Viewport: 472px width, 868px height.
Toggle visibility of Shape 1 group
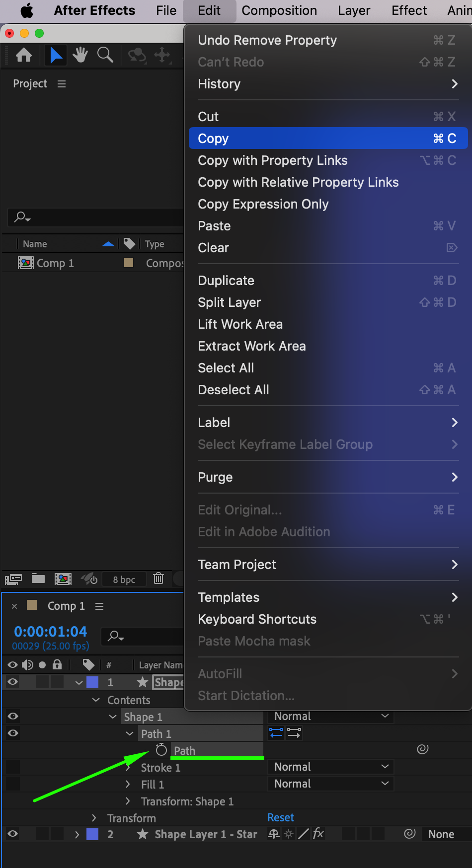13,716
